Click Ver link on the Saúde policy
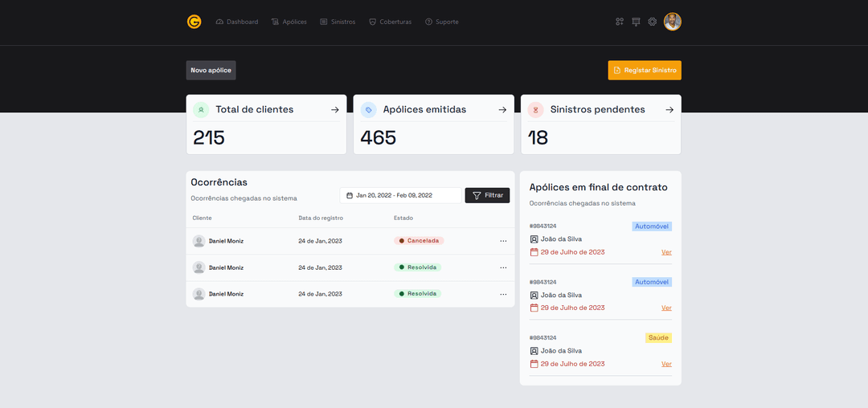 pyautogui.click(x=666, y=364)
